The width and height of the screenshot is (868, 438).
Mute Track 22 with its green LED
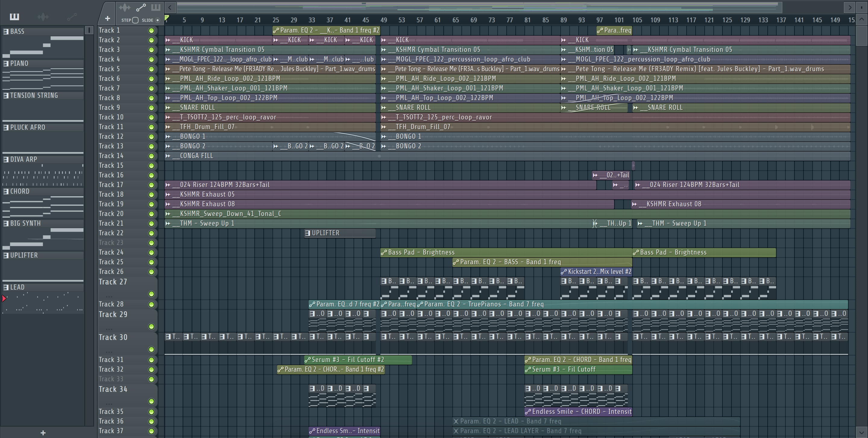pos(152,233)
